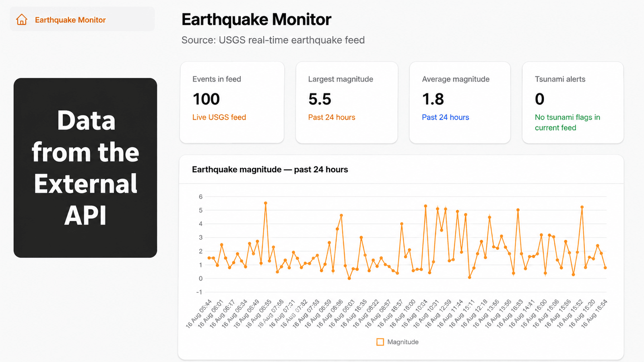Click the Data from the External API banner

point(85,168)
